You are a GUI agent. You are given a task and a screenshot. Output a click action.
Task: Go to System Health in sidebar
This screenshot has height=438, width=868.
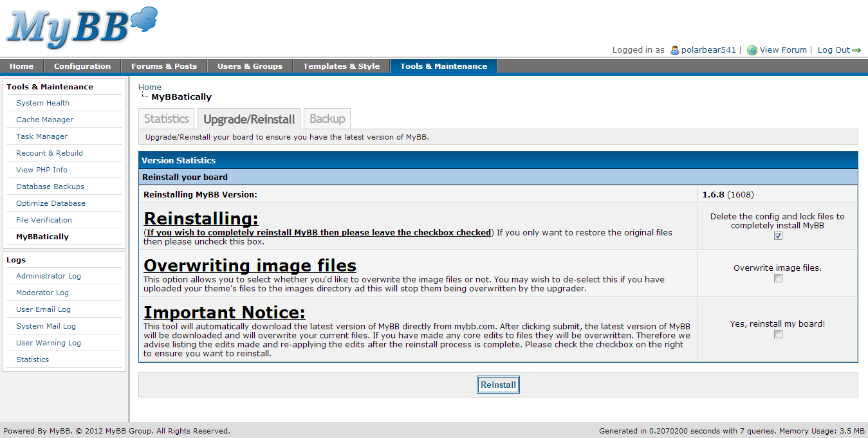tap(42, 103)
